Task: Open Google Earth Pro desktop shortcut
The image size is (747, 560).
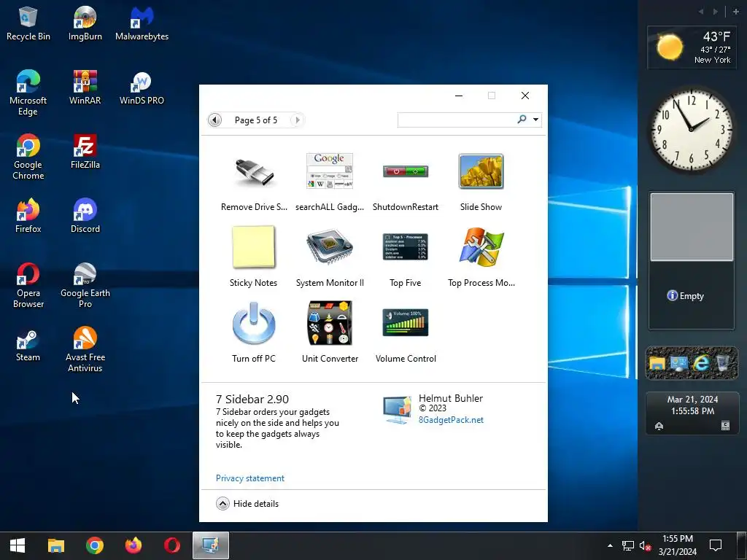Action: tap(85, 286)
